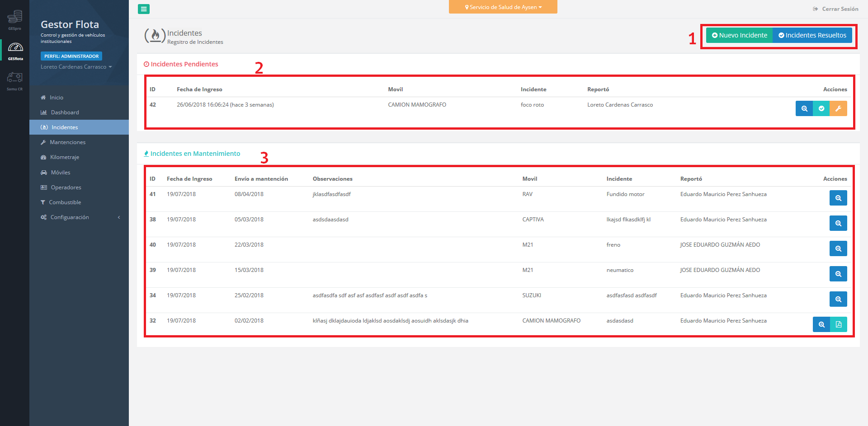Go to Mantenciones in sidebar
The image size is (868, 426).
(67, 142)
